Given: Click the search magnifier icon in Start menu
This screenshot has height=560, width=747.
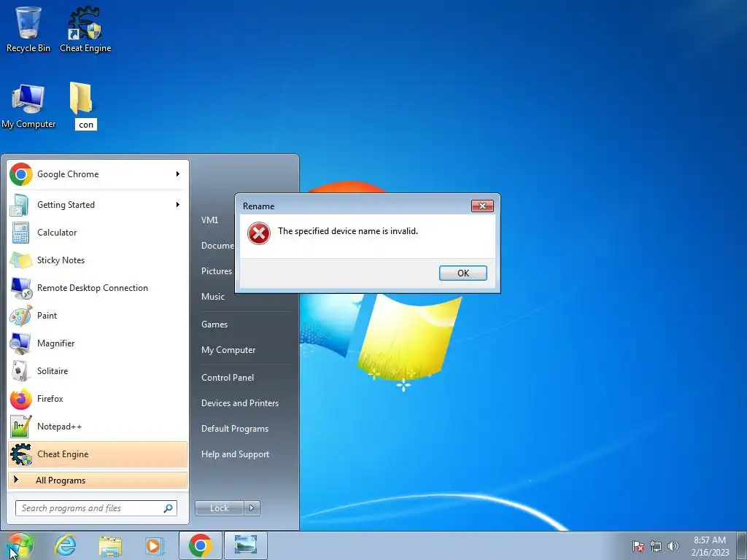Looking at the screenshot, I should 168,508.
